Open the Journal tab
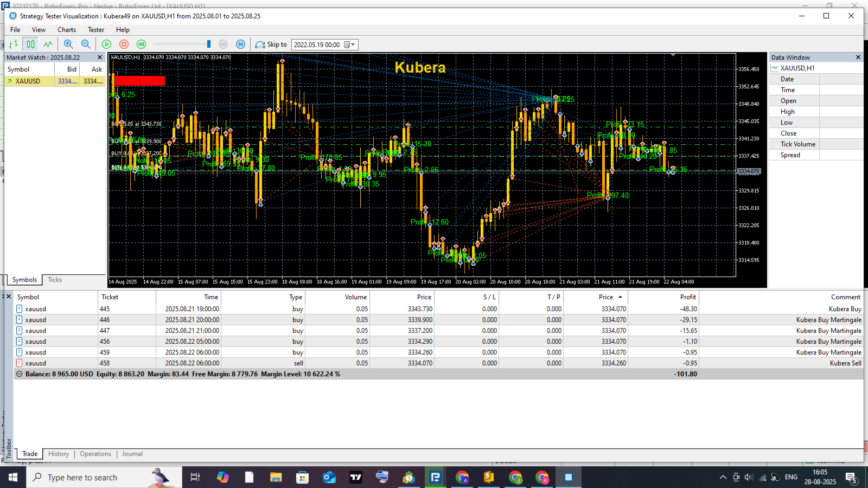The image size is (868, 488). pyautogui.click(x=132, y=454)
